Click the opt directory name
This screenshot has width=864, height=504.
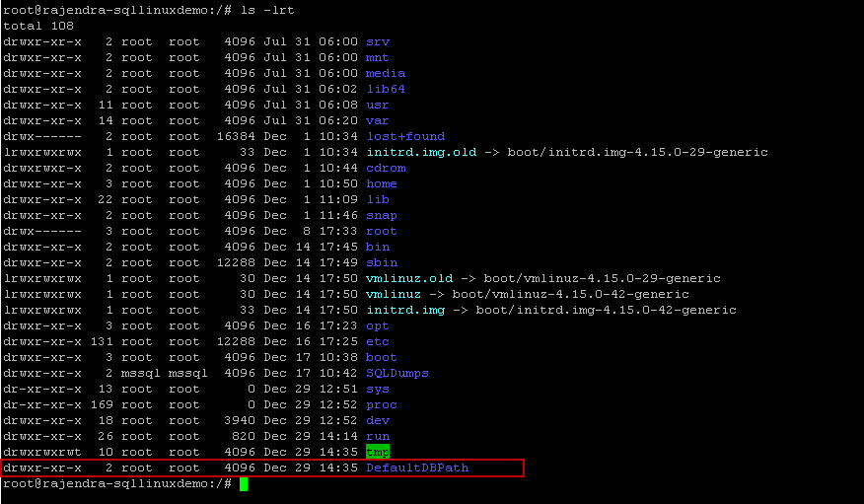point(378,326)
